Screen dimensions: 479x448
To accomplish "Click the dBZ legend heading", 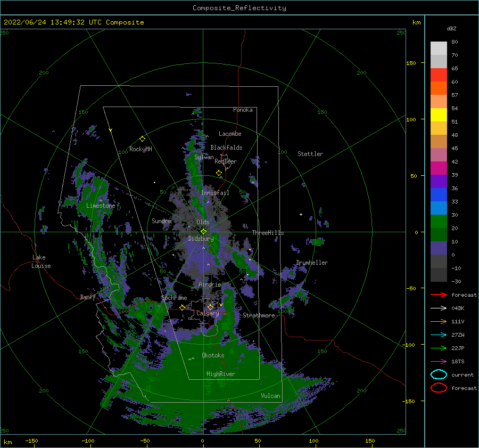I will point(451,29).
